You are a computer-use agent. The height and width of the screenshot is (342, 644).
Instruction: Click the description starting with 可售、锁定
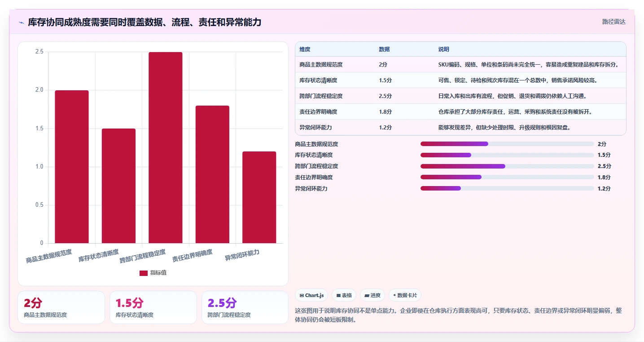click(x=518, y=80)
